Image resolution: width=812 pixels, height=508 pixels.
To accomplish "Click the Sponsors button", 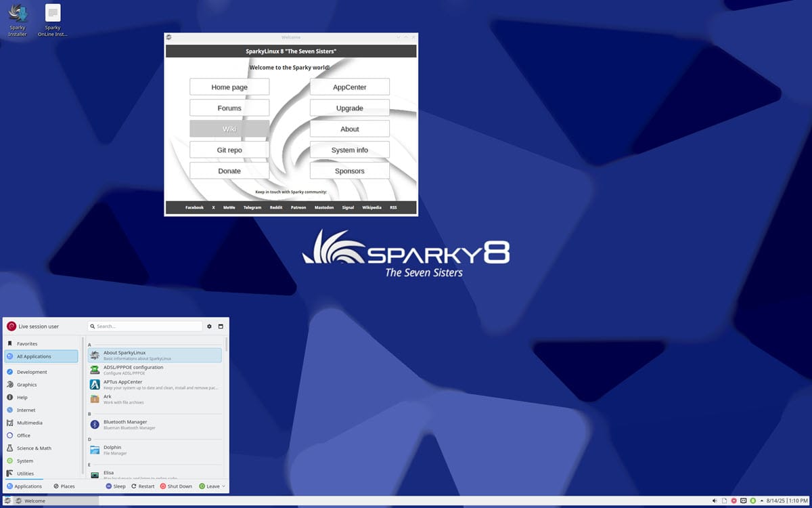I will (x=350, y=171).
